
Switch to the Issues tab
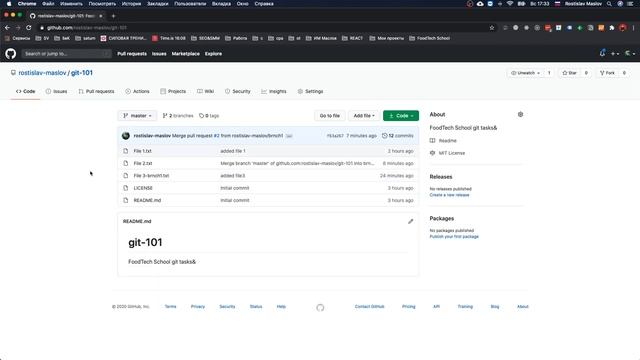(56, 91)
